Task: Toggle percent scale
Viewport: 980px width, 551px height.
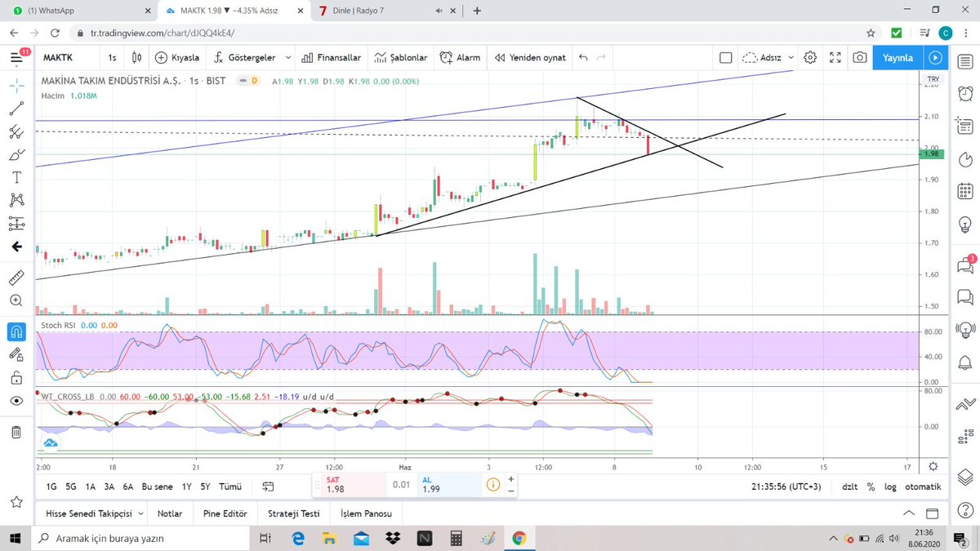Action: pyautogui.click(x=871, y=487)
